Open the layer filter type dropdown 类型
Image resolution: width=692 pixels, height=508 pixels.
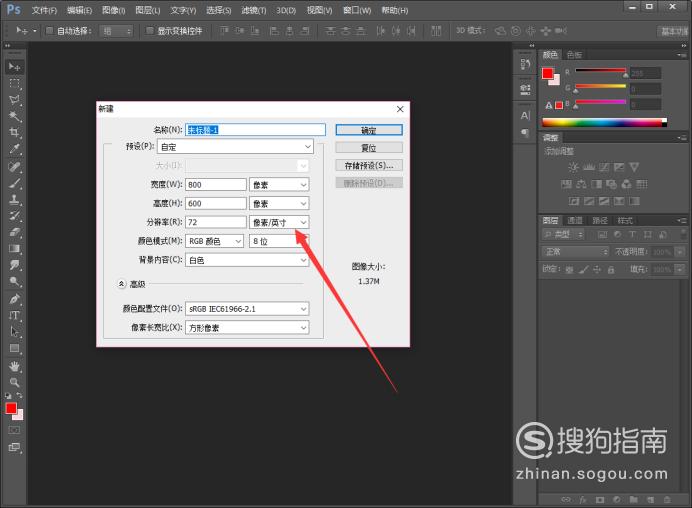563,234
